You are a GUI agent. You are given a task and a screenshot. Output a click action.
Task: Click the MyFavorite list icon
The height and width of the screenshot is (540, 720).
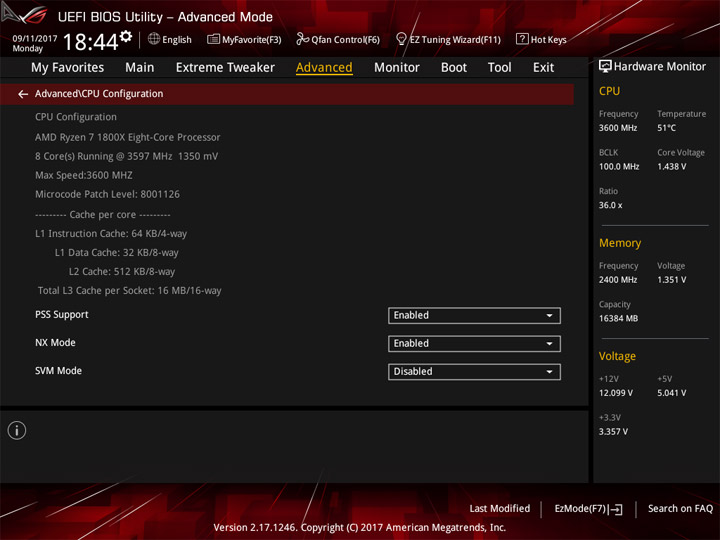coord(213,39)
